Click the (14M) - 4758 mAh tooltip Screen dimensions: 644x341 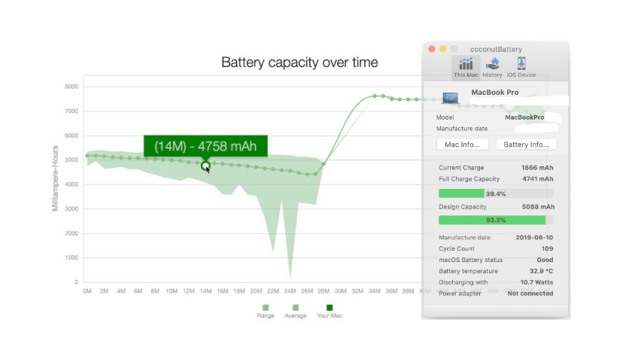(205, 146)
